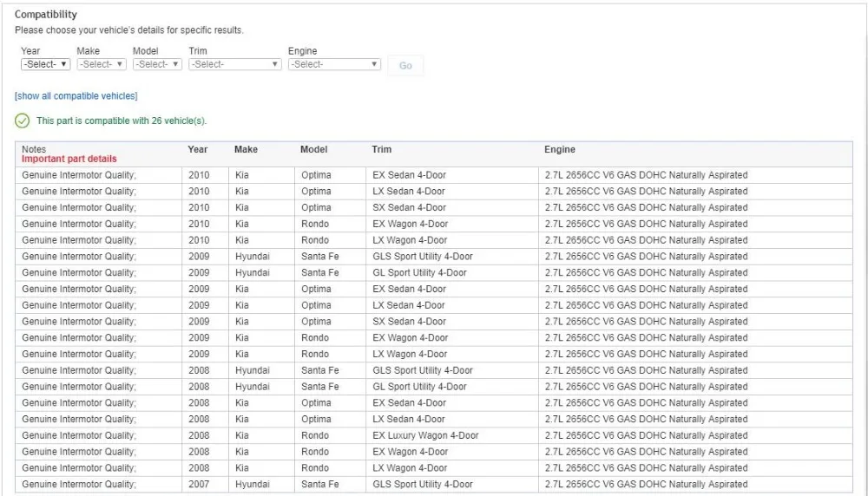Click the Trim column header
Screen dimensions: 868x496
coord(381,149)
